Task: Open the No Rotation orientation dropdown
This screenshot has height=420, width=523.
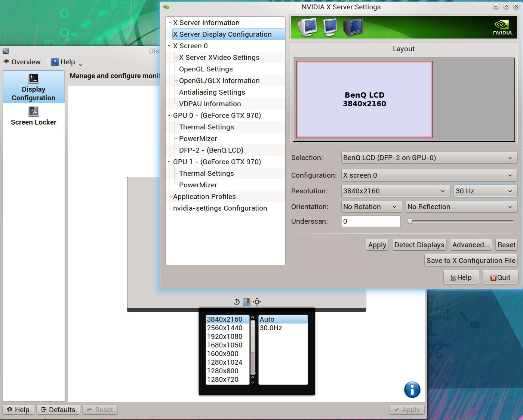Action: [372, 207]
